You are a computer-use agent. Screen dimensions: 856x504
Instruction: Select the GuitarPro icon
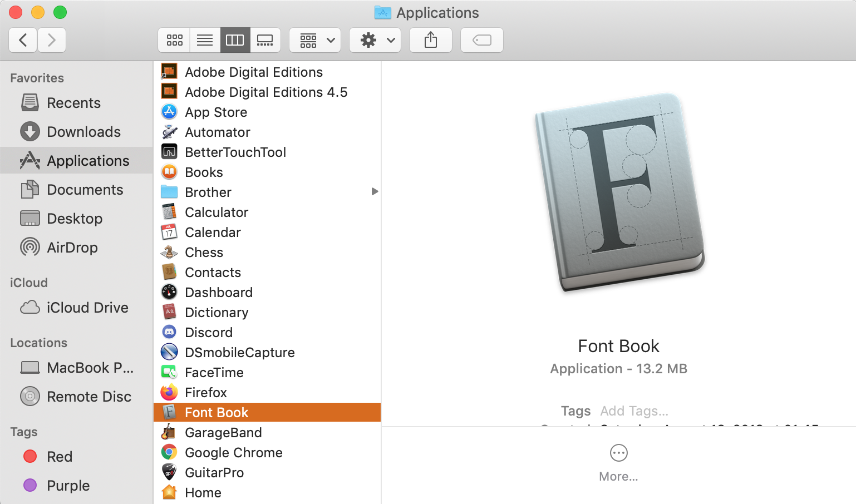[169, 472]
